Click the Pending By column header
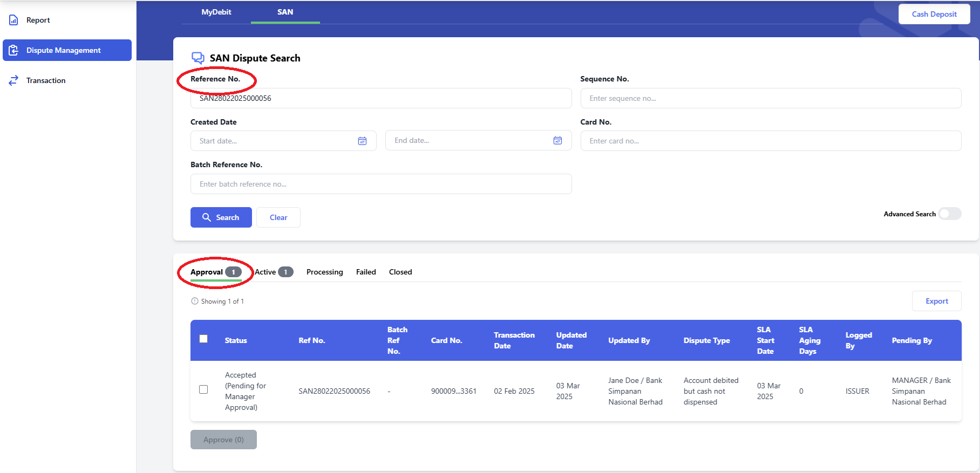 pyautogui.click(x=912, y=340)
